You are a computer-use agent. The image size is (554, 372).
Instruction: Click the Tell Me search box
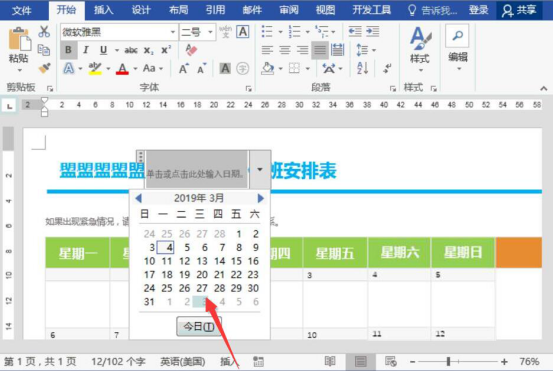[x=433, y=10]
